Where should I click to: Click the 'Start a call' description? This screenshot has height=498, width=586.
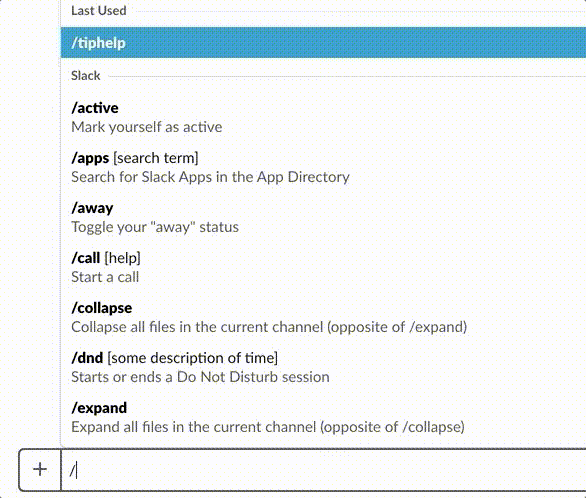(105, 277)
